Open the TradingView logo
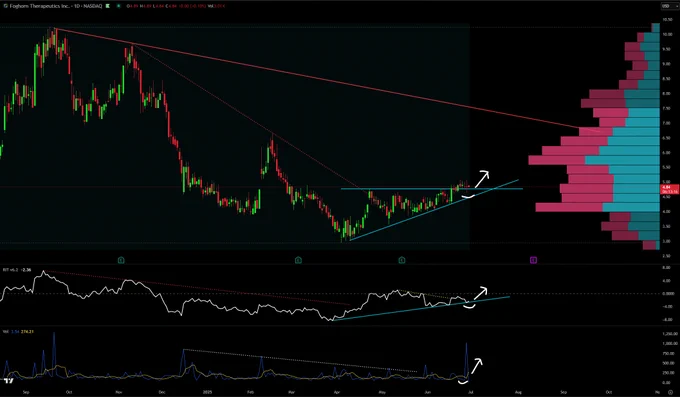Viewport: 680px width, 397px height. click(x=8, y=381)
